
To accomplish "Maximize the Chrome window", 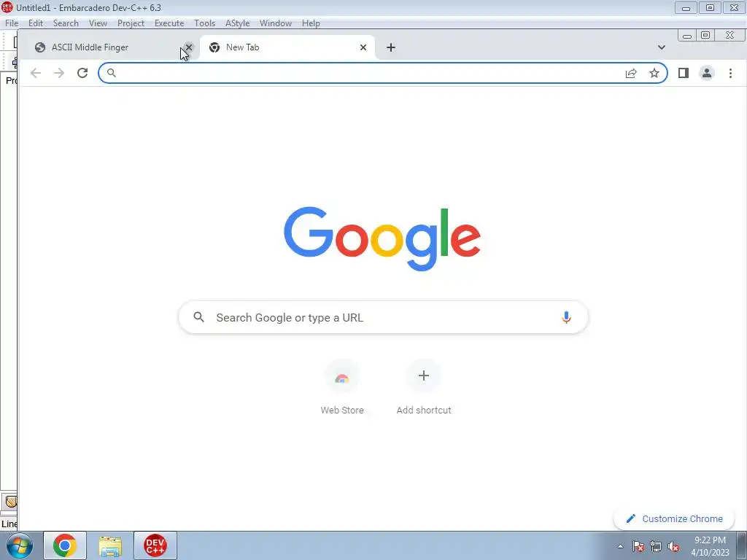I will click(705, 35).
